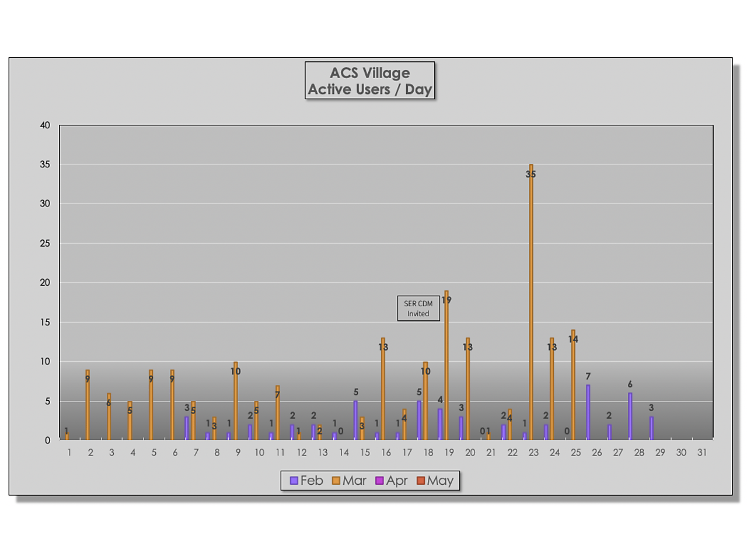
Task: Click the orange bar labeled 19
Action: click(x=446, y=367)
